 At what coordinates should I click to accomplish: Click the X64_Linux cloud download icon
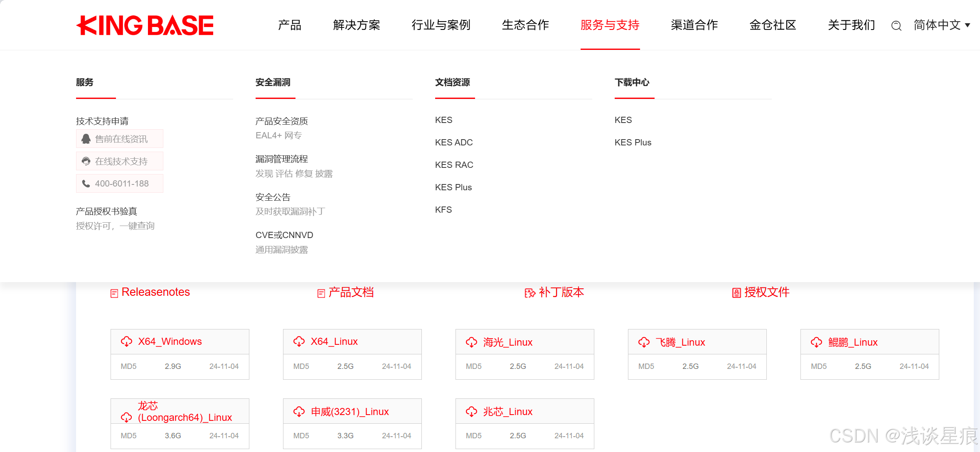click(299, 341)
